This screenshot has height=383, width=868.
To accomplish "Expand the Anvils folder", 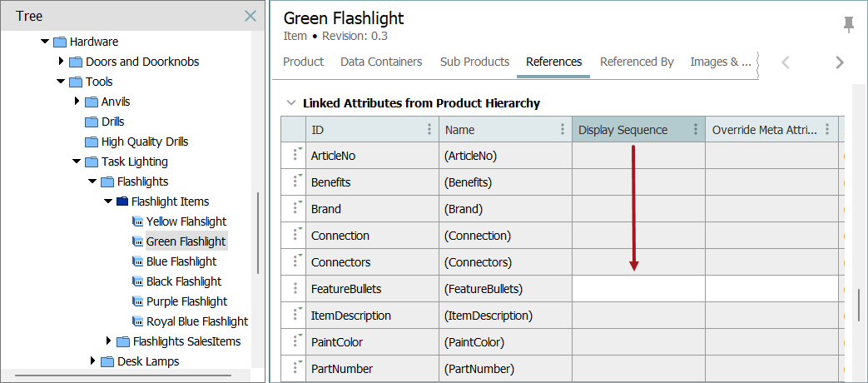I will 77,101.
